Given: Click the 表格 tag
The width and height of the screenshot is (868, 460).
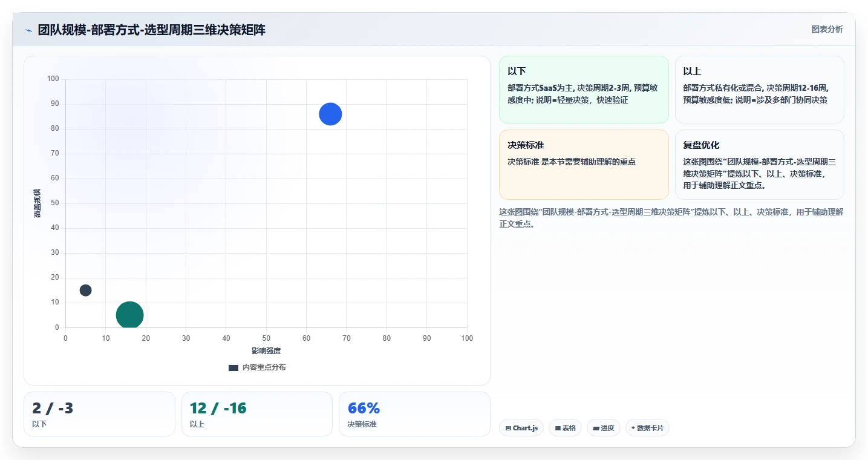Looking at the screenshot, I should click(x=565, y=428).
